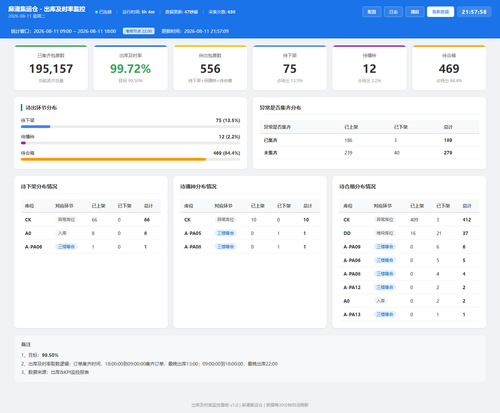Click the stats window 2026-08-11 09:00 – 18:00 text
Viewport: 500px width, 413px height.
click(x=63, y=31)
